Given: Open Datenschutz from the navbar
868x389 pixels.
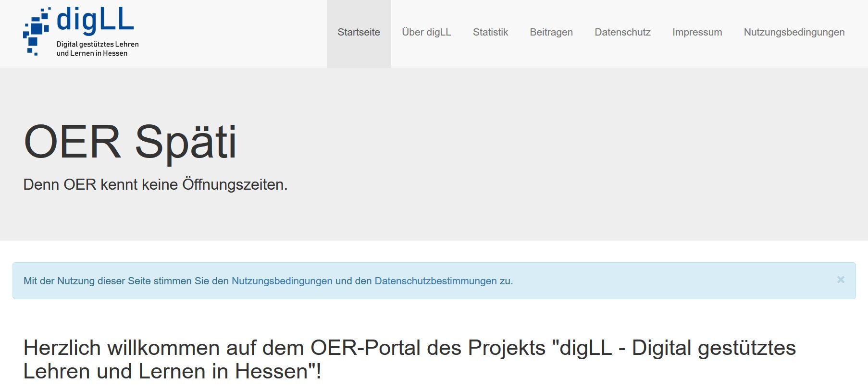Looking at the screenshot, I should (x=622, y=32).
